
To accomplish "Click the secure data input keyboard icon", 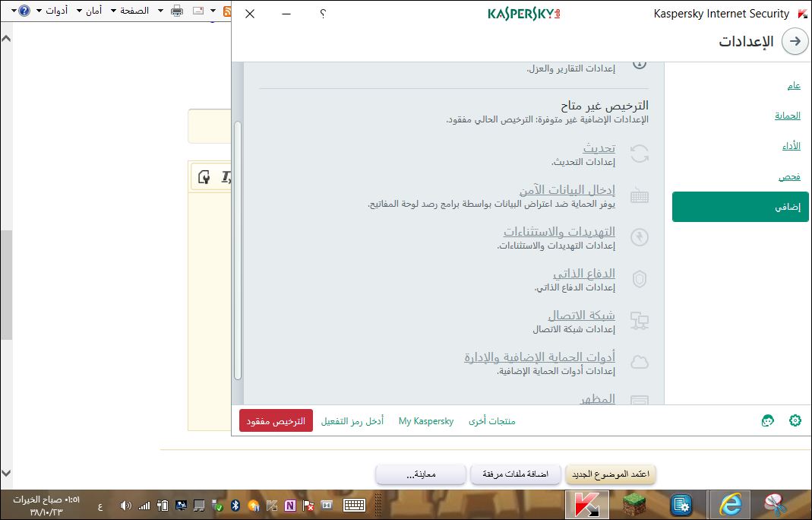I will coord(640,196).
